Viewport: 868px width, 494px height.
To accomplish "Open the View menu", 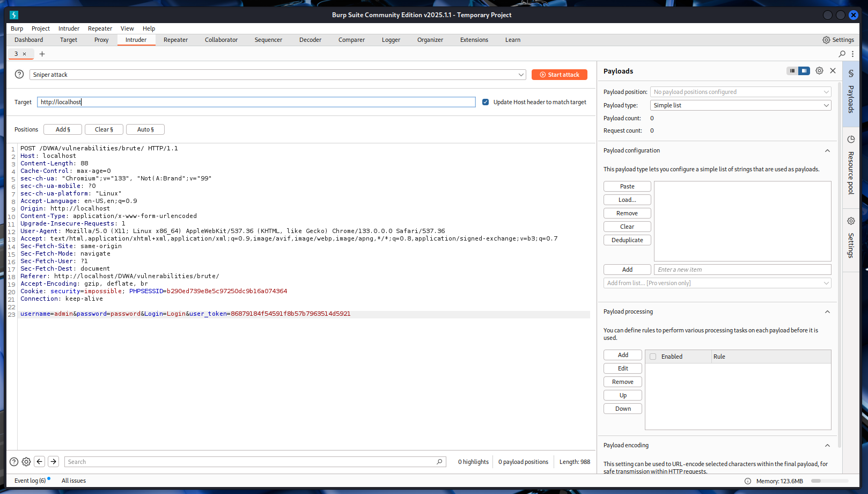I will [127, 28].
